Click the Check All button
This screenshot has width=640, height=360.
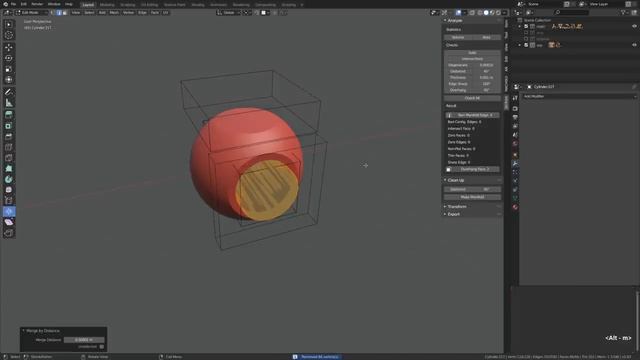pyautogui.click(x=472, y=98)
